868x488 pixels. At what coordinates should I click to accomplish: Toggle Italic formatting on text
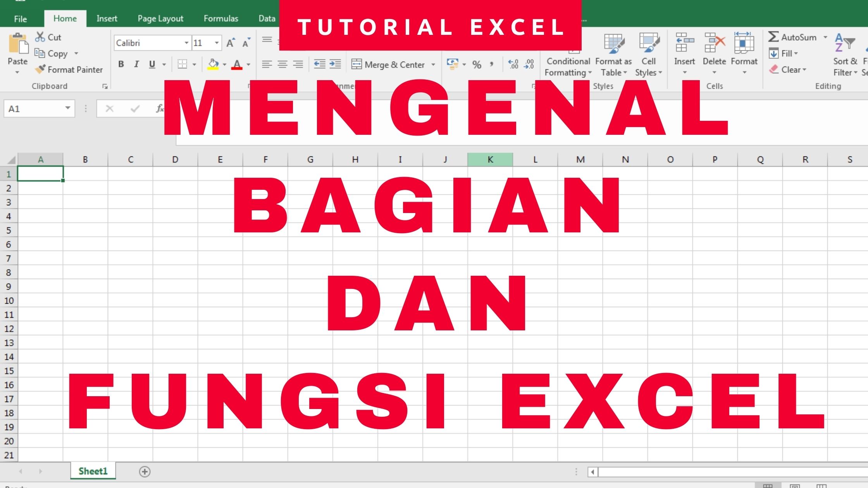point(136,64)
